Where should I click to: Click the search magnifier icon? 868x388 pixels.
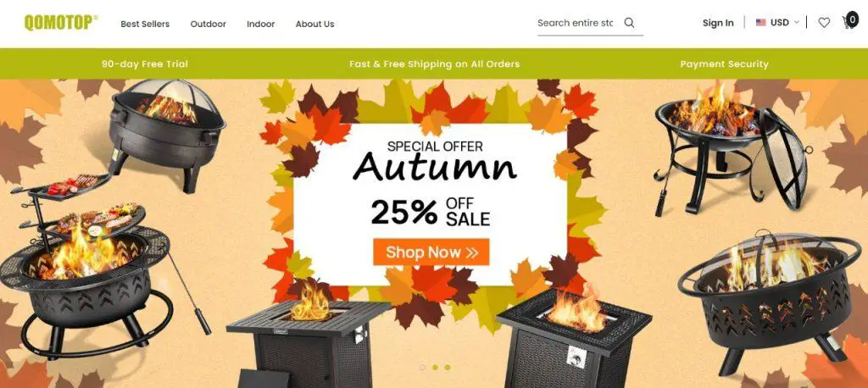tap(629, 23)
